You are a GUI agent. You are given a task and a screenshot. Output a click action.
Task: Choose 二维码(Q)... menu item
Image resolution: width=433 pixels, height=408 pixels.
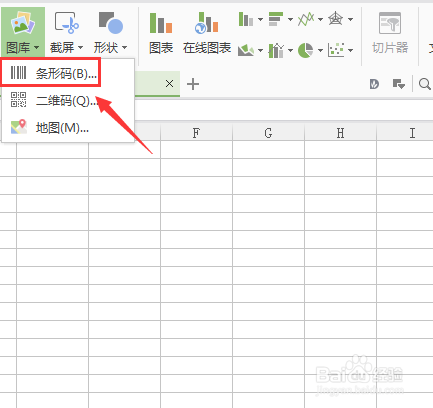pyautogui.click(x=68, y=100)
